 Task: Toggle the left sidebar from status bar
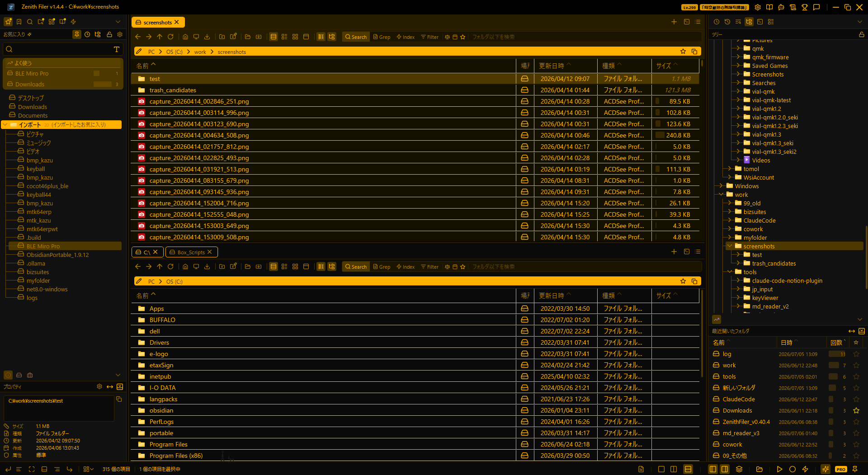tap(713, 470)
